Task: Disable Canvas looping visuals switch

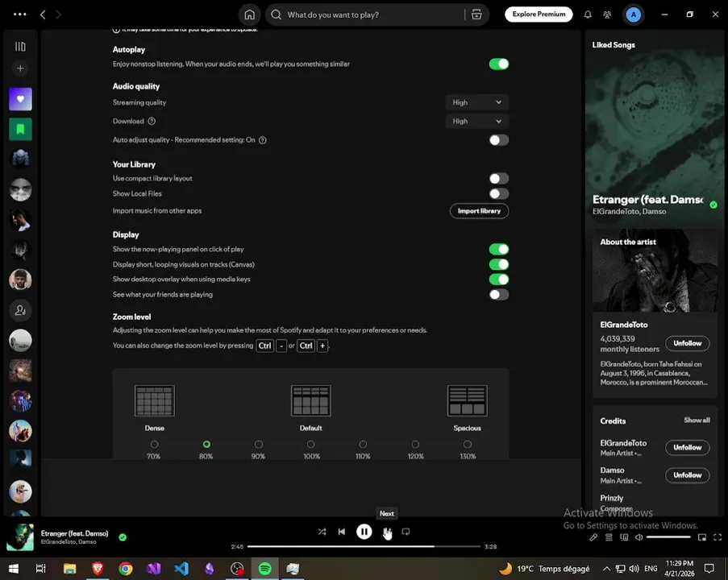Action: pyautogui.click(x=499, y=264)
